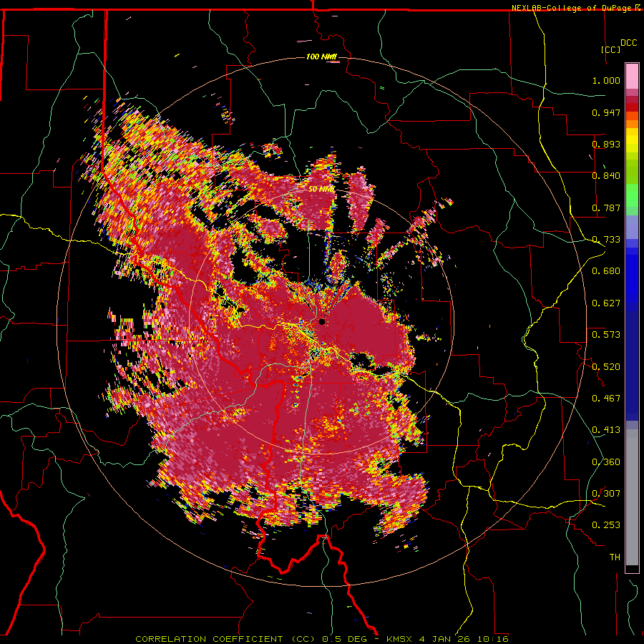
Task: Select the 0.573 legend value
Action: (606, 335)
